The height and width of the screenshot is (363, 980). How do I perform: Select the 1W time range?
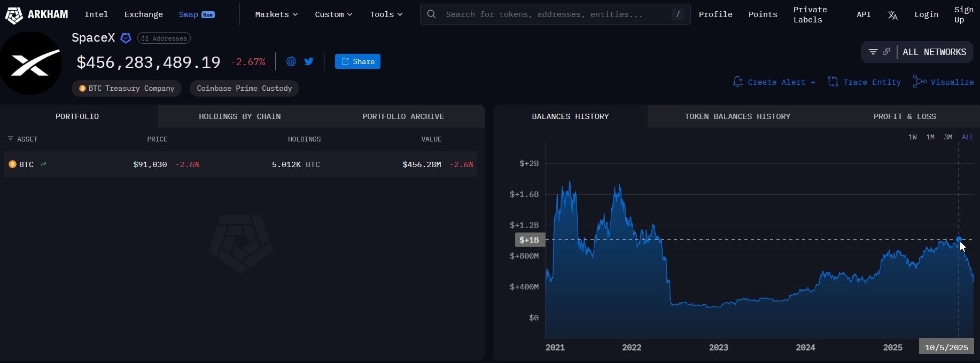pos(913,137)
